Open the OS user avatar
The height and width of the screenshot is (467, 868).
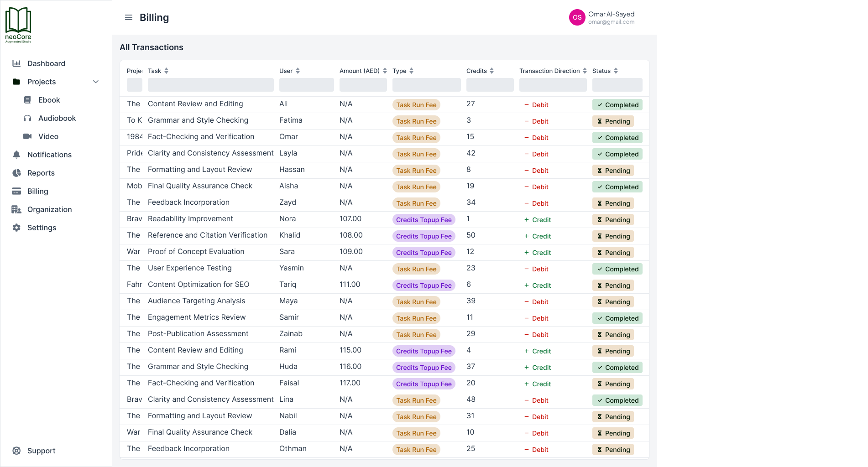coord(577,17)
